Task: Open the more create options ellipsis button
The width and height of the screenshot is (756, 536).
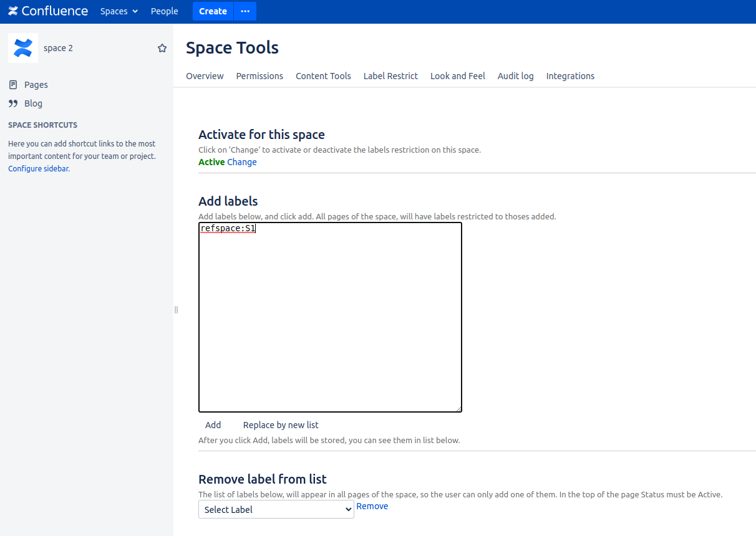Action: [x=245, y=11]
